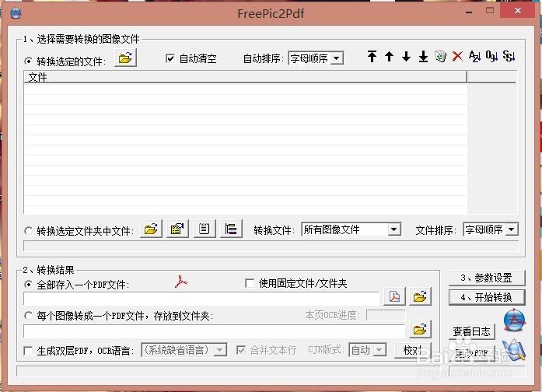Select 转换选定文件夹中文件 radio button
Viewport: 542px width, 392px height.
[x=28, y=230]
